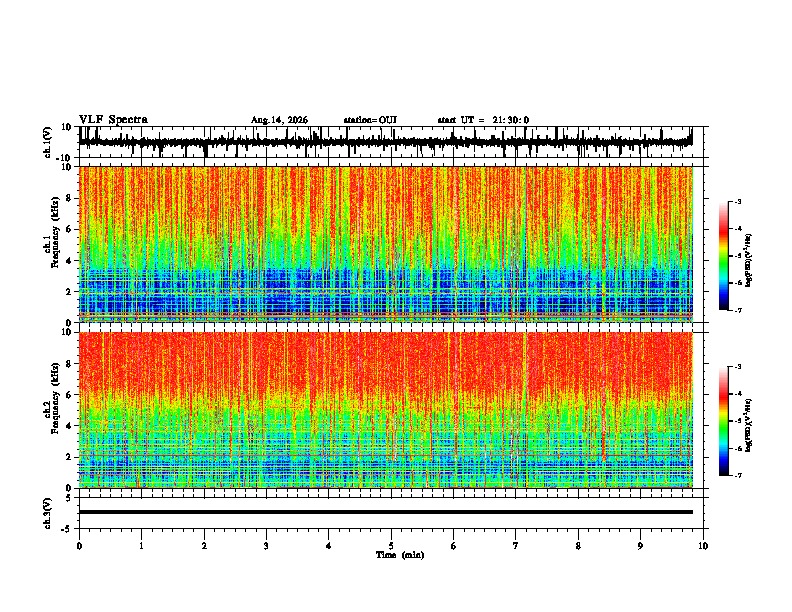The image size is (792, 612).
Task: Click the "VLF Spectra" title text
Action: 113,120
